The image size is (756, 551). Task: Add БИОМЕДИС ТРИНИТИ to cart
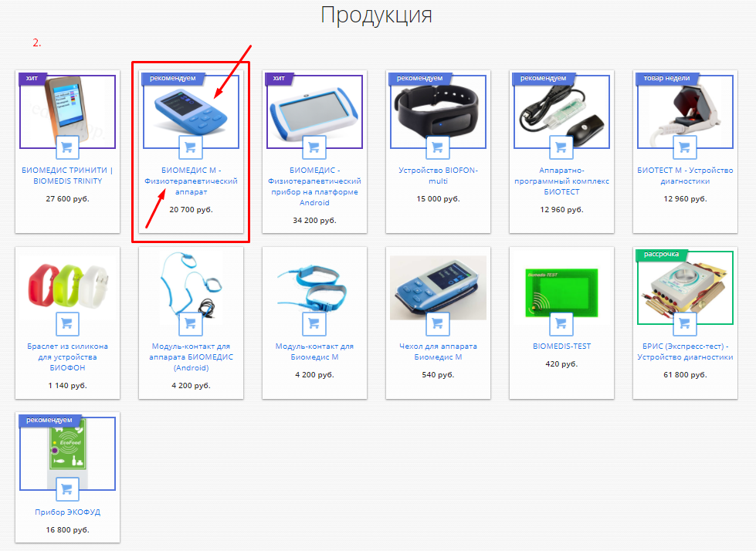click(x=67, y=147)
